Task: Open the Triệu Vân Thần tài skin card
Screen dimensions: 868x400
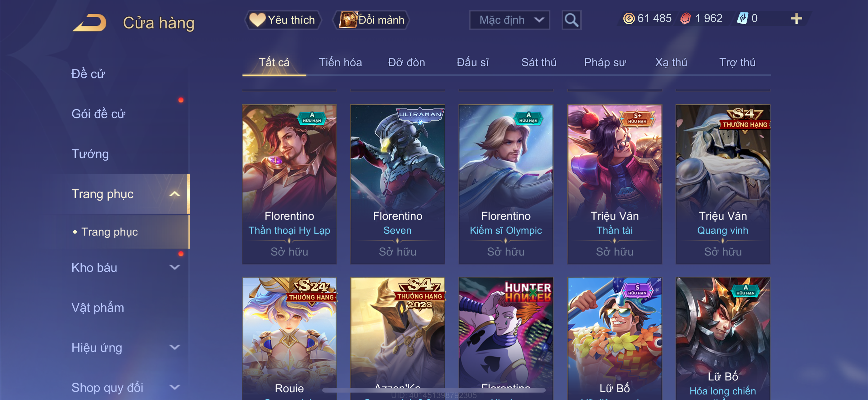Action: (x=615, y=184)
